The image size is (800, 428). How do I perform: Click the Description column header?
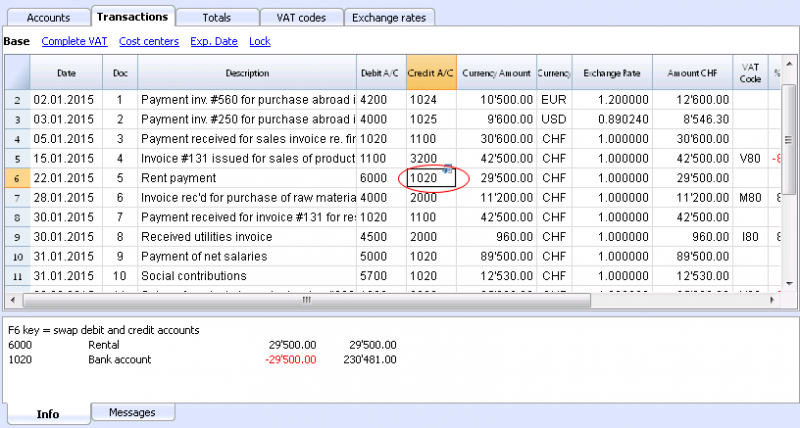[247, 73]
